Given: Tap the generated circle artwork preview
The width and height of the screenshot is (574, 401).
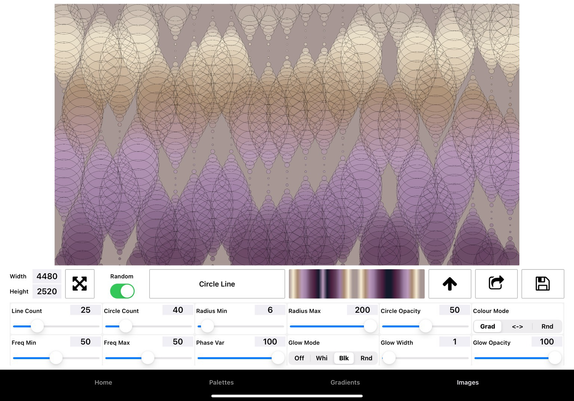Looking at the screenshot, I should click(x=287, y=134).
